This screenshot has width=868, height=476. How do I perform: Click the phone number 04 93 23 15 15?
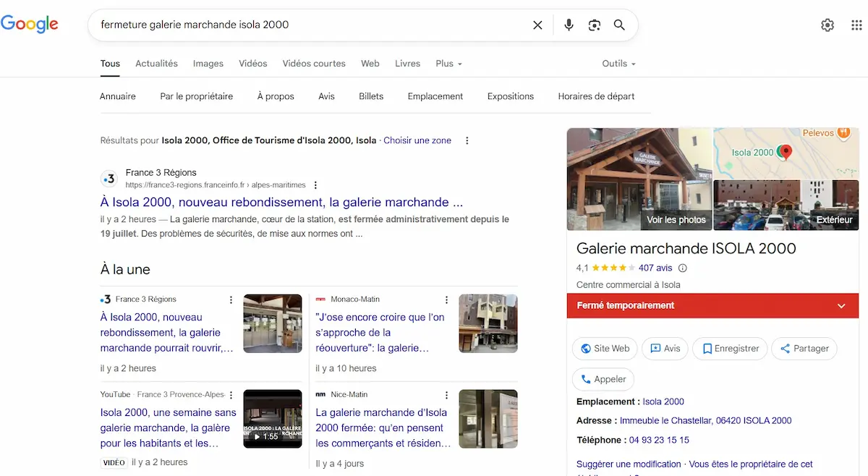[x=659, y=440]
